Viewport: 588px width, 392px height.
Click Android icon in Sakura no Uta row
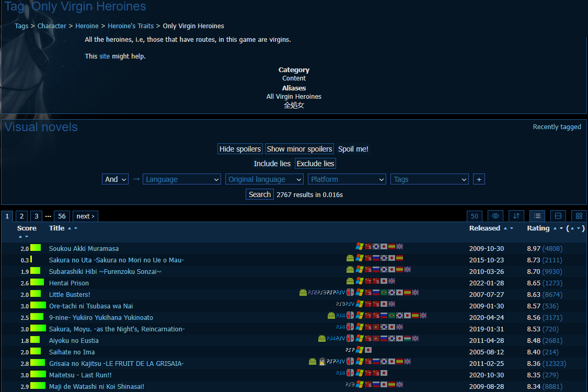point(350,258)
